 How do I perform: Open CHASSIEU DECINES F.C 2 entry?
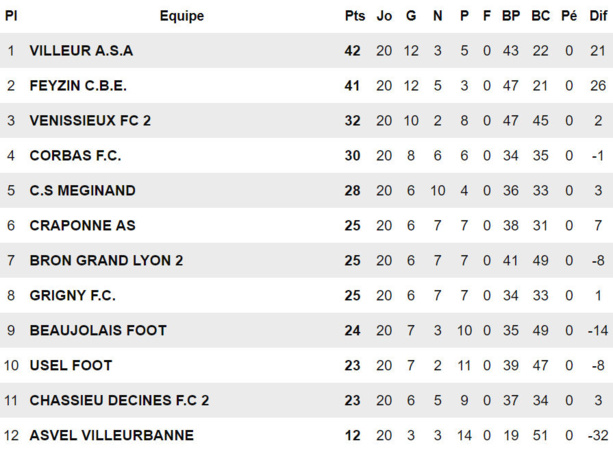(119, 400)
